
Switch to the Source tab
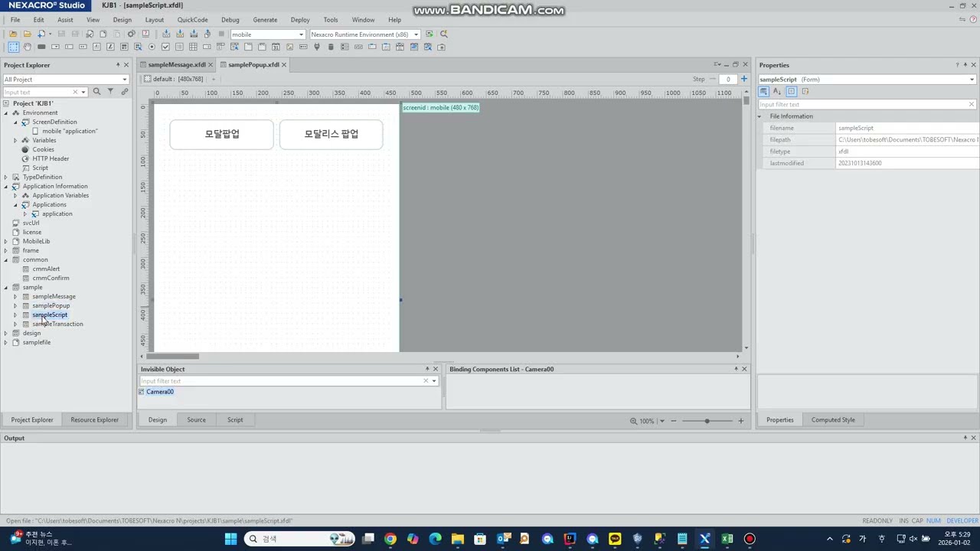click(x=196, y=419)
